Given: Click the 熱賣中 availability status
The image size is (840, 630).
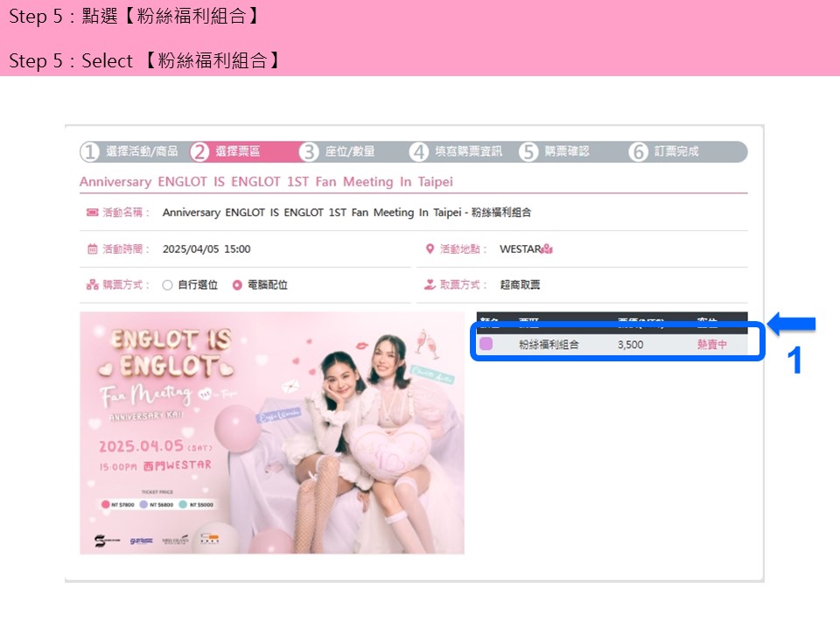Looking at the screenshot, I should point(711,345).
